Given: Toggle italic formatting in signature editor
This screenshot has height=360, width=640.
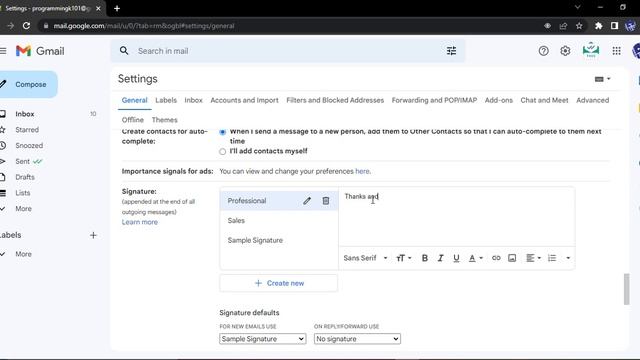Looking at the screenshot, I should [x=440, y=258].
